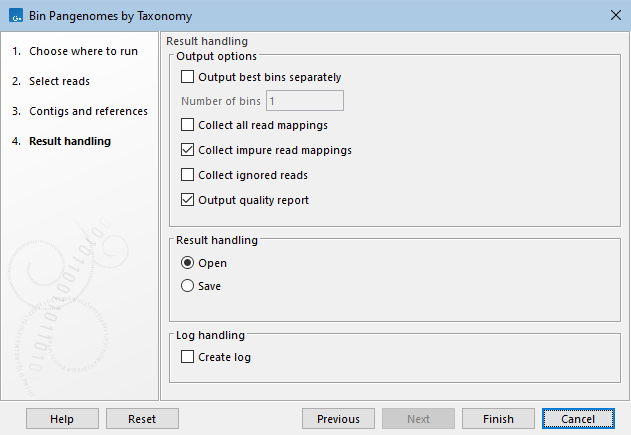This screenshot has width=631, height=435.
Task: Select the Result handling step in sidebar
Action: pos(70,141)
